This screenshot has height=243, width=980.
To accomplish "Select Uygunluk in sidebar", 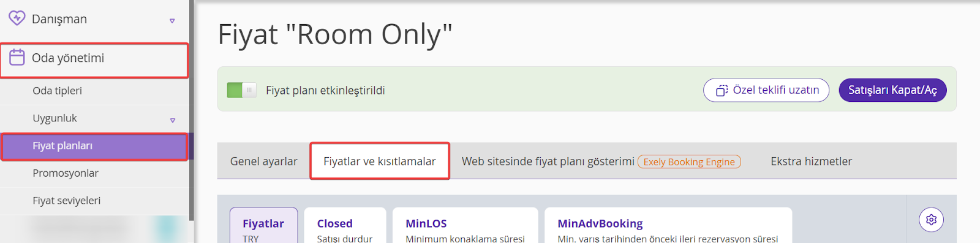I will [x=55, y=118].
